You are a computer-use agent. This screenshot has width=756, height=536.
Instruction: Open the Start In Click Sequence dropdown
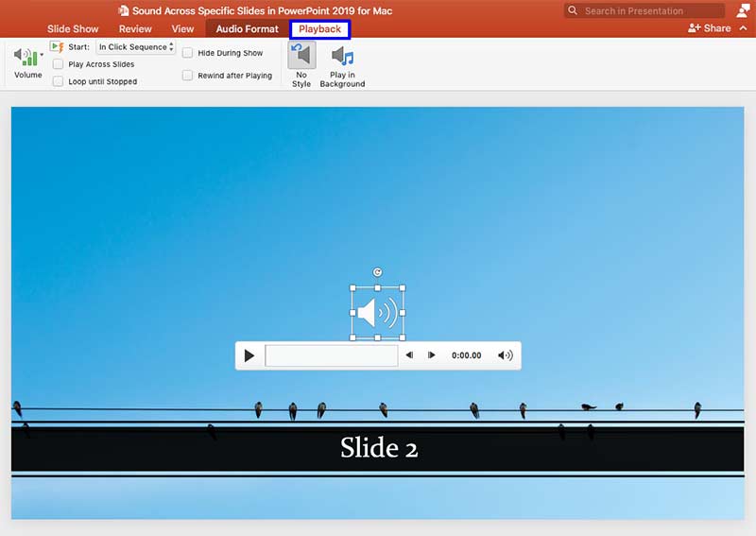pyautogui.click(x=136, y=47)
